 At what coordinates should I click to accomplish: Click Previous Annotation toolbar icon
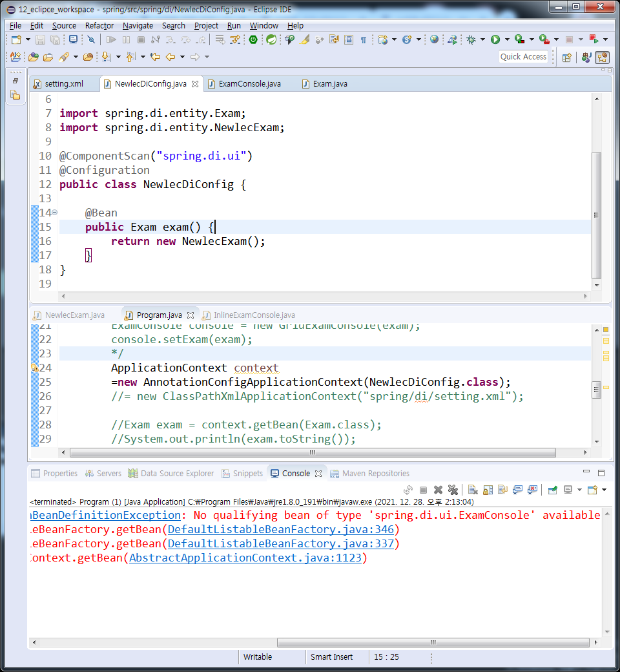pos(131,57)
